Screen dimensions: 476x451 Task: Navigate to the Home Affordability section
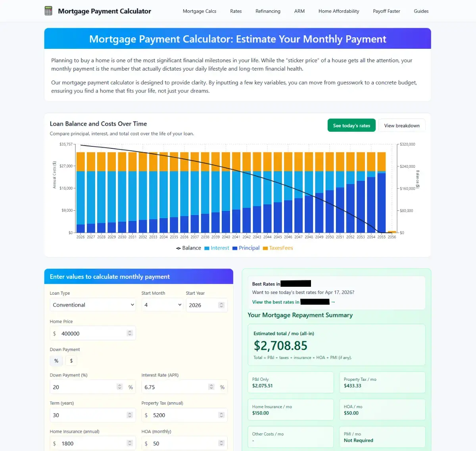[338, 11]
